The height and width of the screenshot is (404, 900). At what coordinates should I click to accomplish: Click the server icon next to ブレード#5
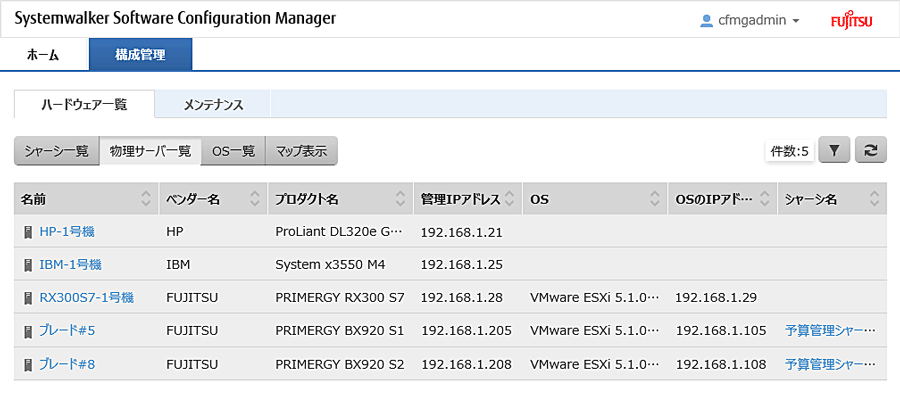(x=28, y=331)
